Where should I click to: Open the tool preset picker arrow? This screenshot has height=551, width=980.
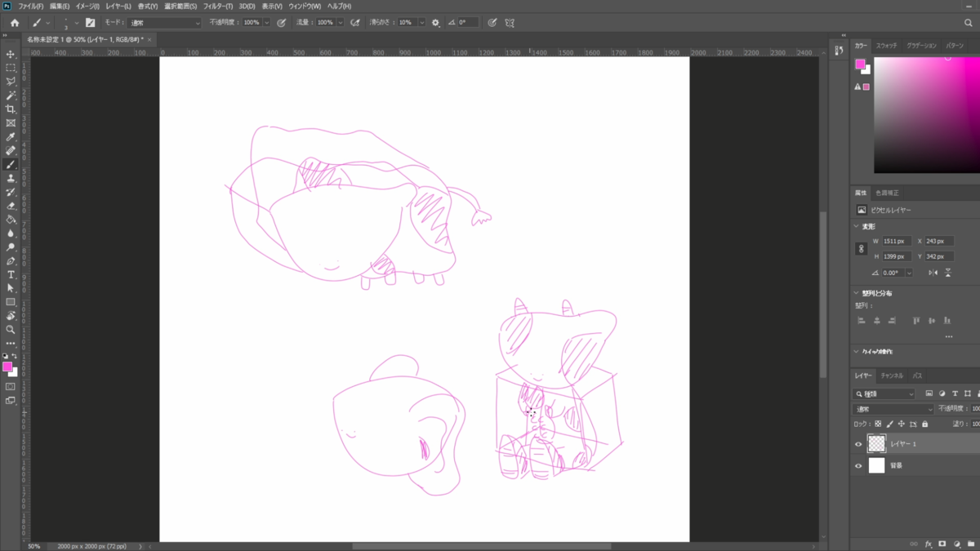coord(47,23)
